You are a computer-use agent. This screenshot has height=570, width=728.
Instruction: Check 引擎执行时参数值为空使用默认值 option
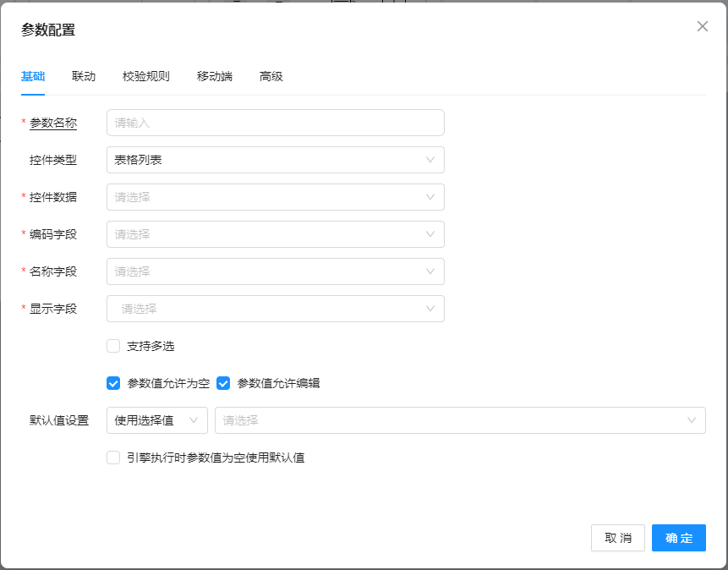click(113, 458)
